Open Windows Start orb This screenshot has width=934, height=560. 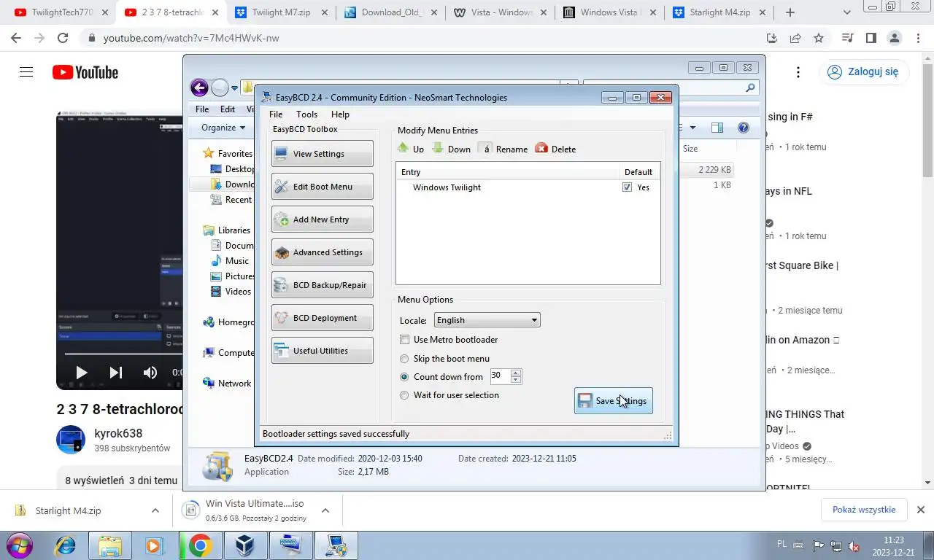[x=20, y=545]
